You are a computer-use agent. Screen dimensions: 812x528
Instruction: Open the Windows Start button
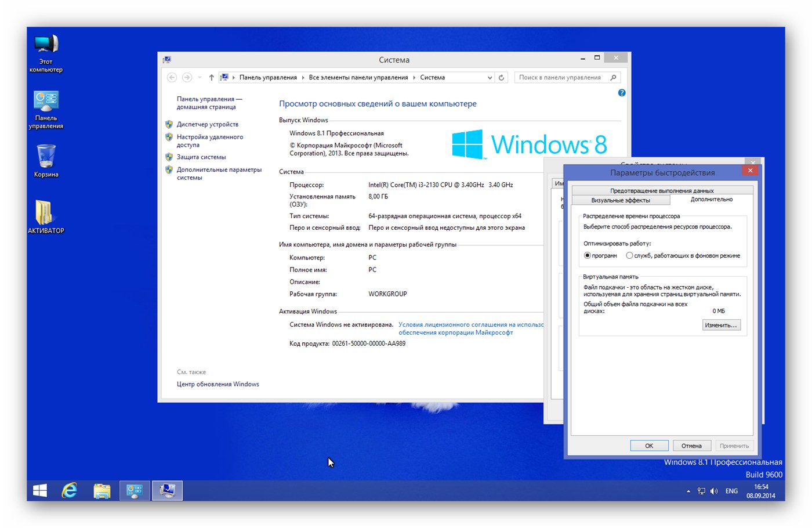click(x=40, y=490)
